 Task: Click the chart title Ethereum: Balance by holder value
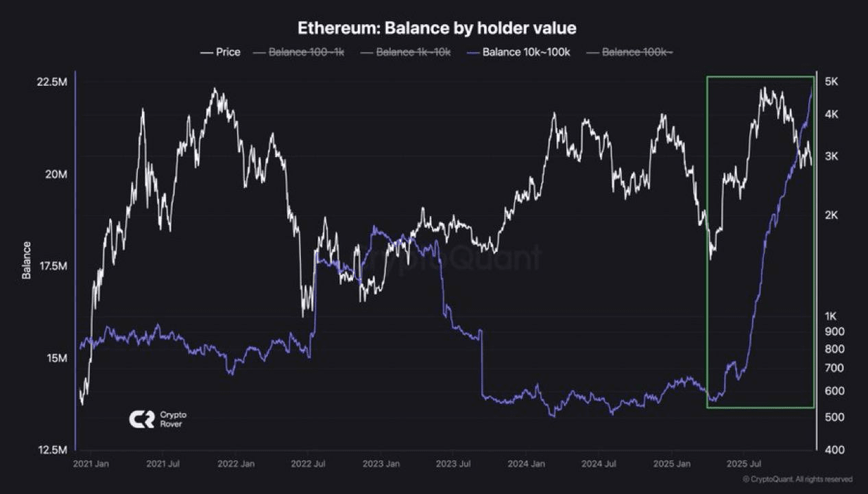pyautogui.click(x=437, y=28)
